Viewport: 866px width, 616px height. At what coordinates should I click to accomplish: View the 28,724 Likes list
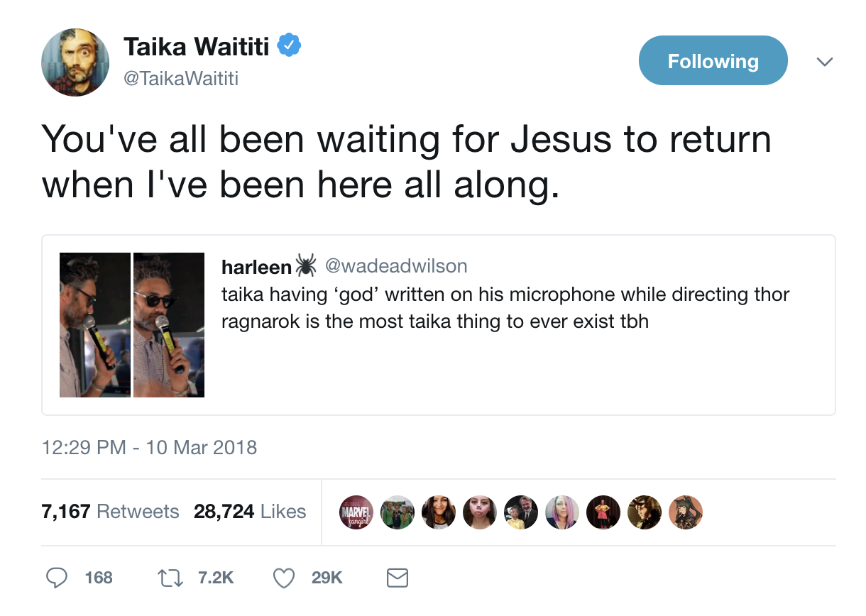250,511
